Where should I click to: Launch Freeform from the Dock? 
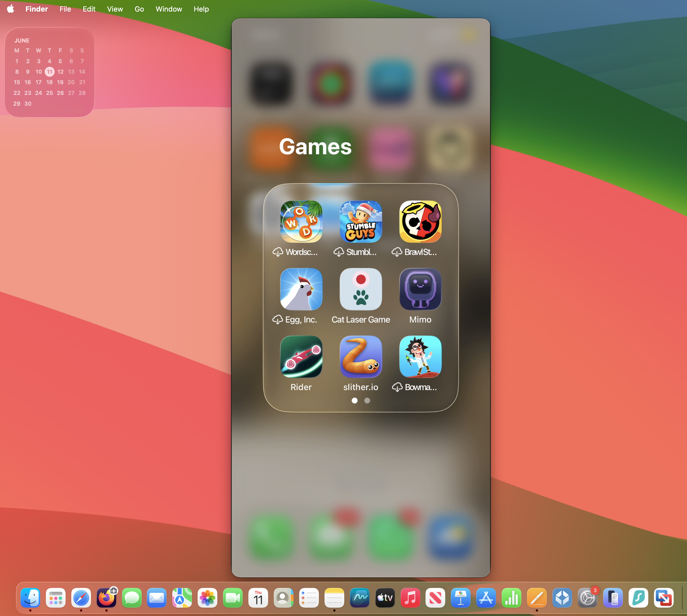coord(360,598)
